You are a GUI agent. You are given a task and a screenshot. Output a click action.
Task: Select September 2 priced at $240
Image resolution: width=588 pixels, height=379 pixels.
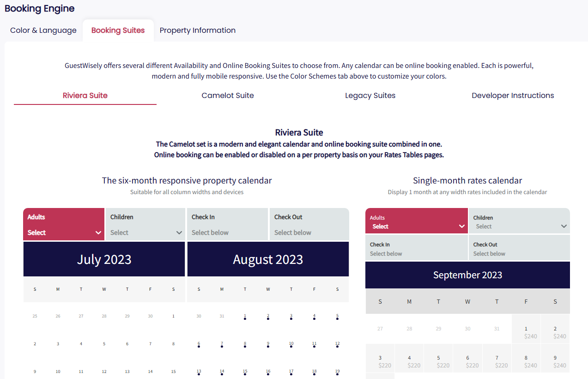coord(555,329)
